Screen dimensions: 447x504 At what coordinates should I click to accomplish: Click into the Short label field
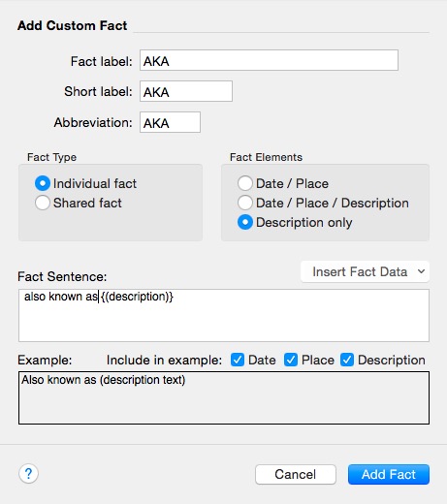tap(186, 91)
